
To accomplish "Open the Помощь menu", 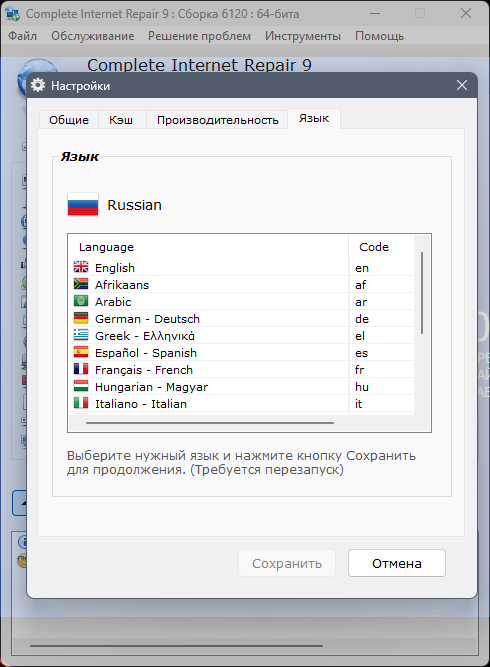I will [379, 36].
